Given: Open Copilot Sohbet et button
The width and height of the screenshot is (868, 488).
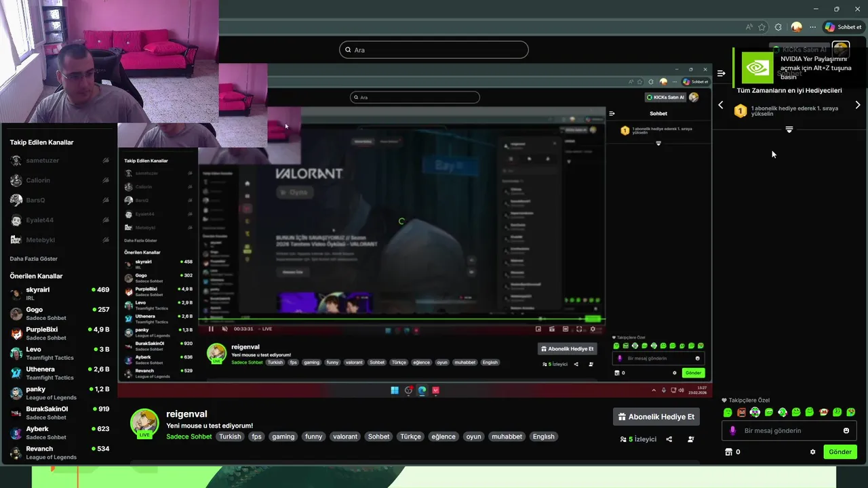Looking at the screenshot, I should [x=843, y=27].
